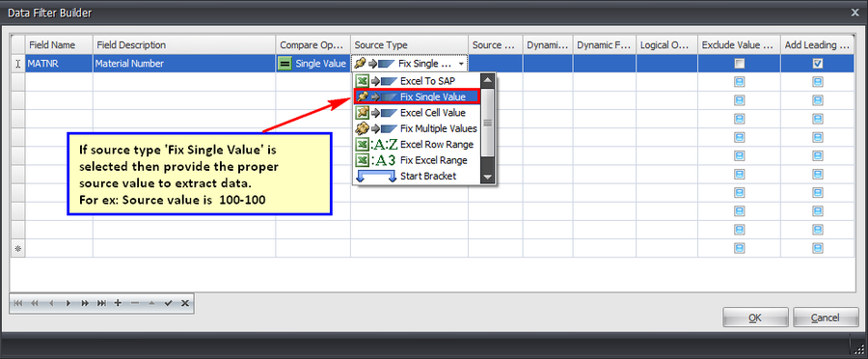868x359 pixels.
Task: Choose Fix Multiple Values option
Action: pyautogui.click(x=417, y=128)
